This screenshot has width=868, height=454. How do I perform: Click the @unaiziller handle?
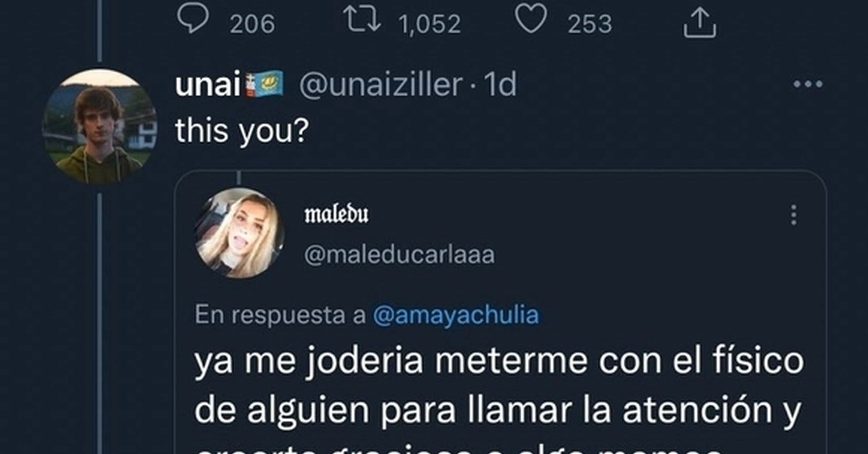pos(380,85)
